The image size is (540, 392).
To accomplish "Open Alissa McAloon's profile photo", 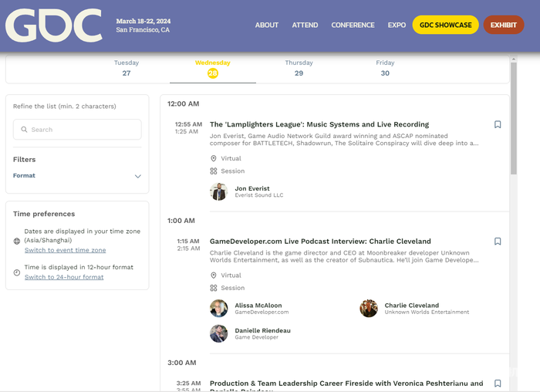I will [218, 309].
